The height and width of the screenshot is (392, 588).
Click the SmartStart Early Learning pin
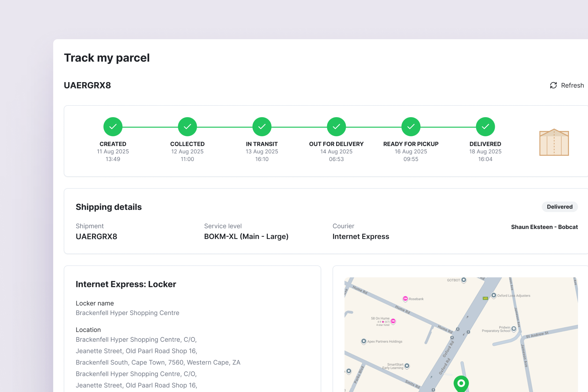pyautogui.click(x=407, y=366)
